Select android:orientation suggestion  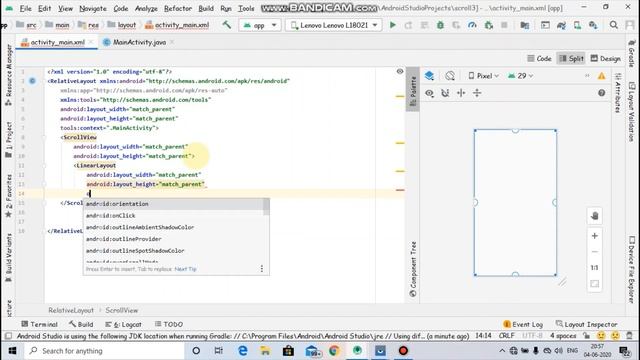pyautogui.click(x=173, y=204)
